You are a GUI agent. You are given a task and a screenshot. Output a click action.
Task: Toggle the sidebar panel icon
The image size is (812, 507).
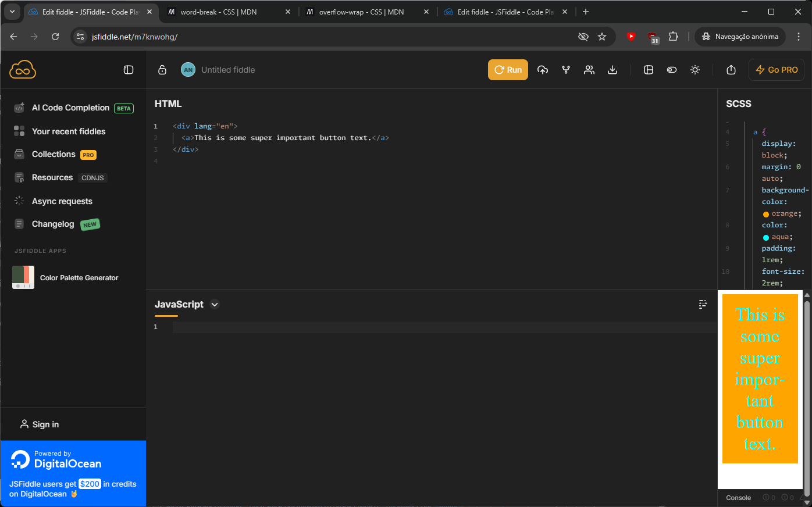point(129,70)
